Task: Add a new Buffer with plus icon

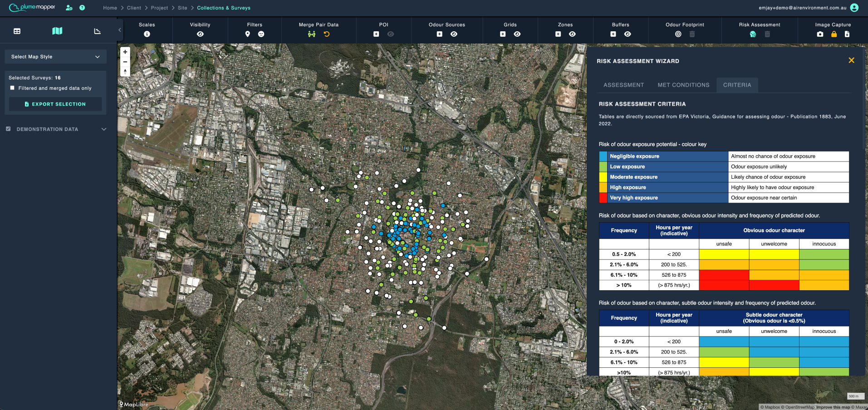Action: pyautogui.click(x=613, y=34)
